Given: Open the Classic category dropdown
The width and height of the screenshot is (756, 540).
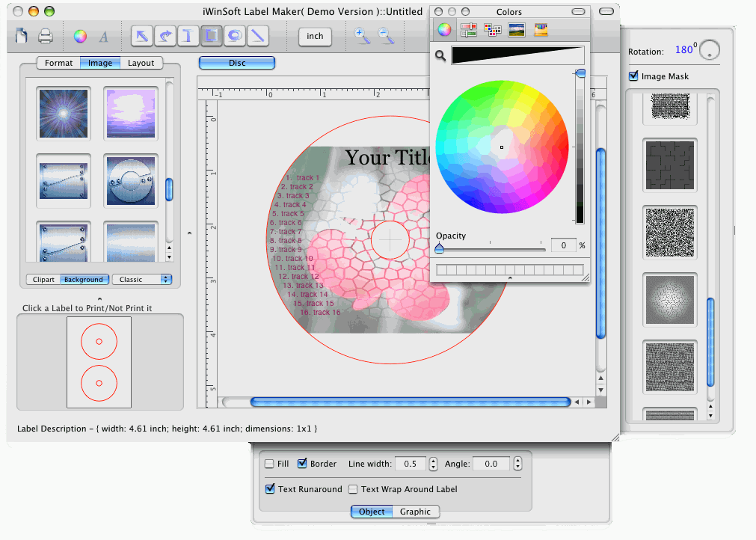Looking at the screenshot, I should click(x=142, y=280).
